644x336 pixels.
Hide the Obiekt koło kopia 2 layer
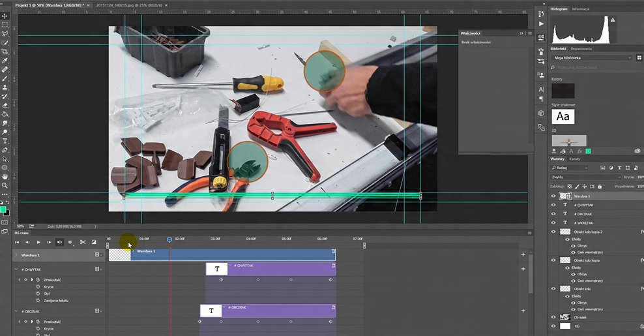coord(553,232)
